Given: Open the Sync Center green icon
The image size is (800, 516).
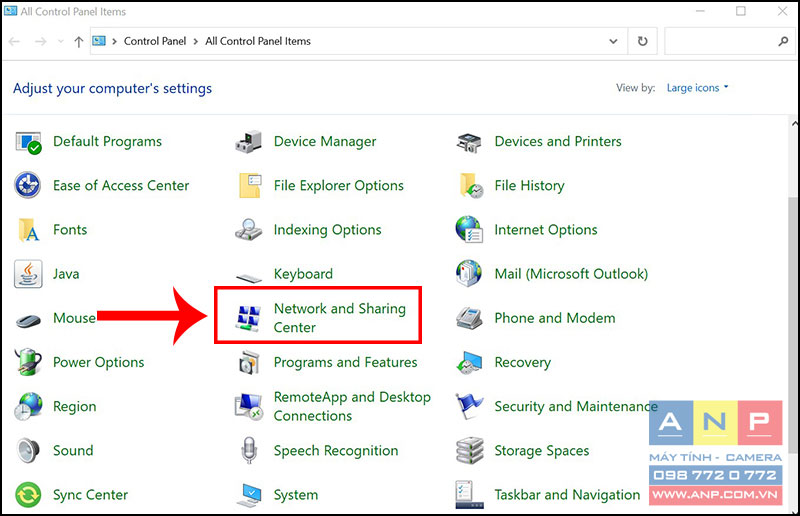Looking at the screenshot, I should point(28,495).
